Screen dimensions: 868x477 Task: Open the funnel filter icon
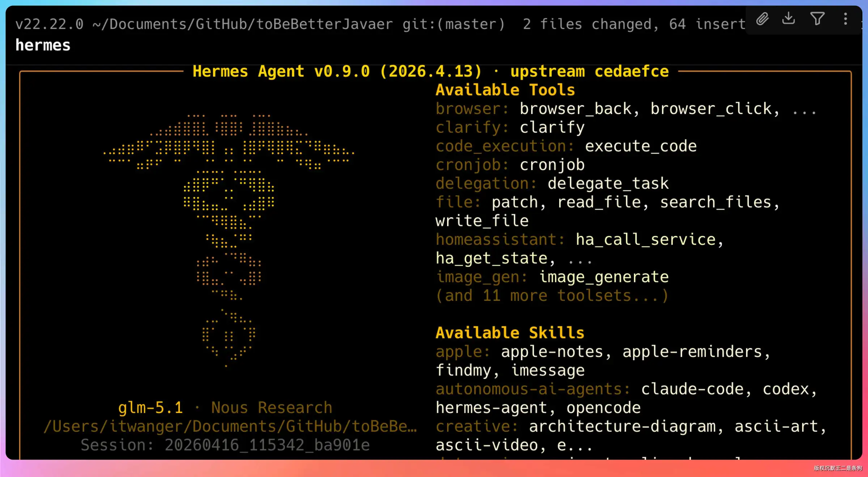[x=817, y=19]
